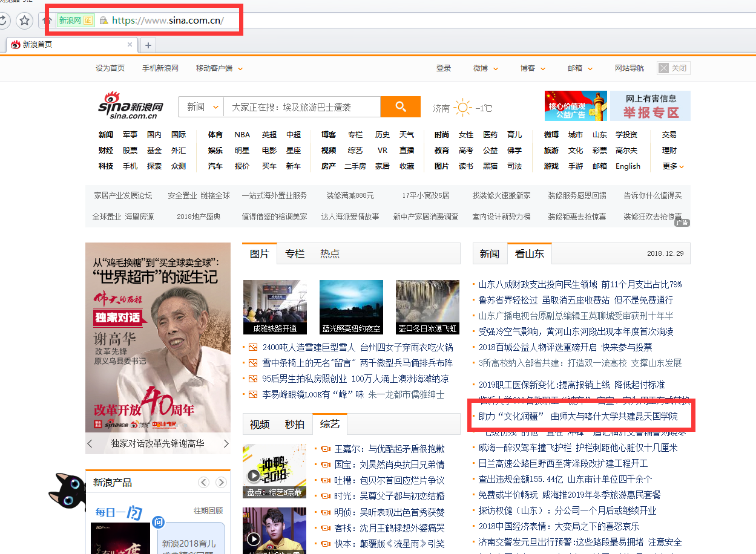Click previous arrow in 新浪产品 panel
756x554 pixels.
204,482
